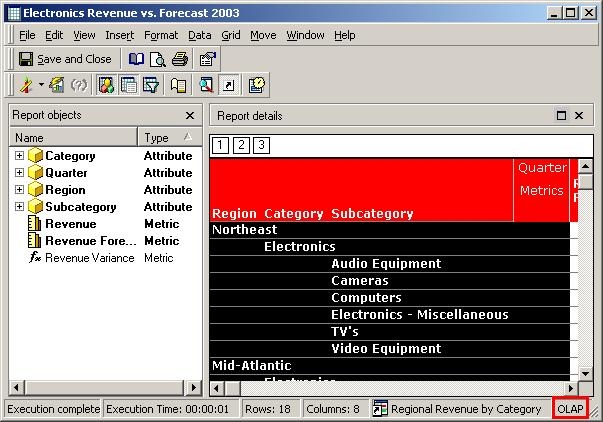Open the Format menu
603x422 pixels.
(161, 35)
